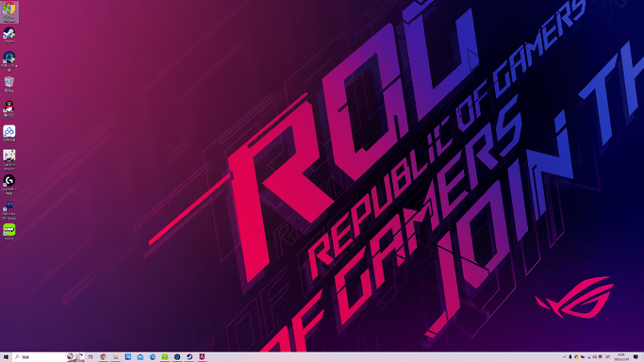The height and width of the screenshot is (362, 644).
Task: Open Google Chrome desktop shortcut
Action: point(9,12)
